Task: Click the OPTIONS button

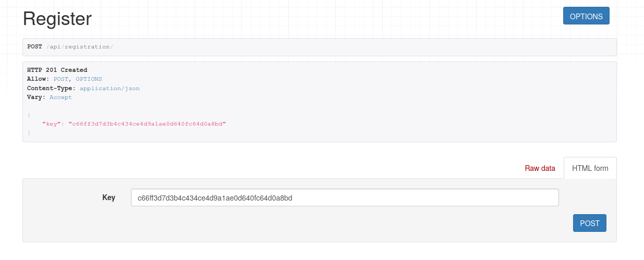Action: pyautogui.click(x=586, y=16)
